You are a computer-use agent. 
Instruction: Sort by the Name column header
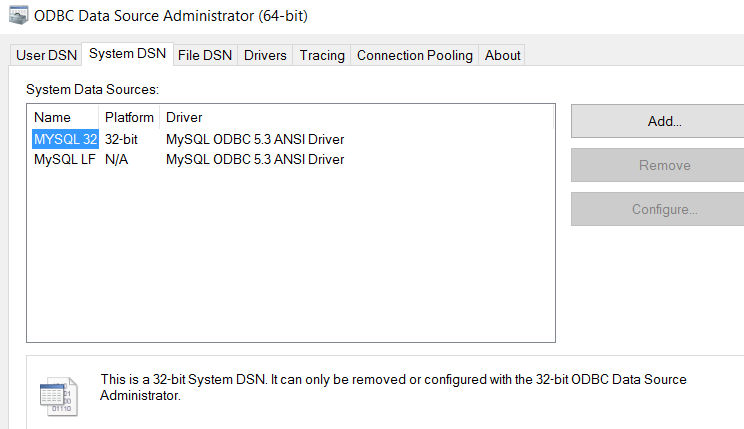(x=63, y=117)
